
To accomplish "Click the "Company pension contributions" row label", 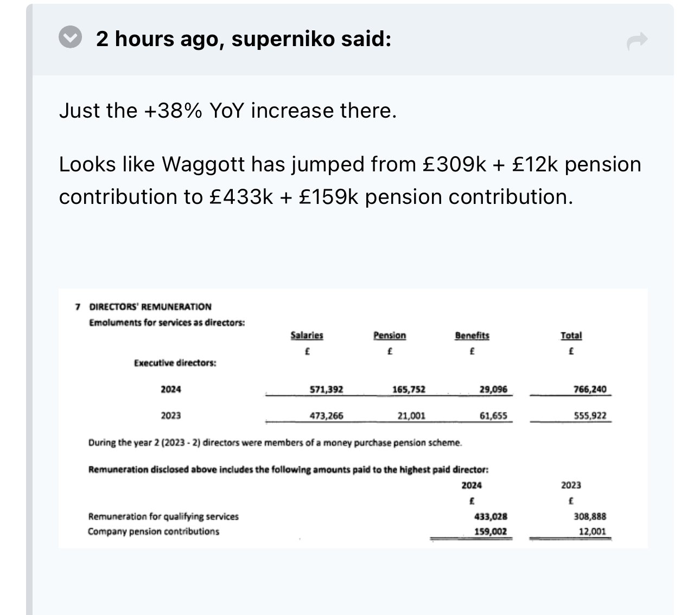I will pos(154,531).
